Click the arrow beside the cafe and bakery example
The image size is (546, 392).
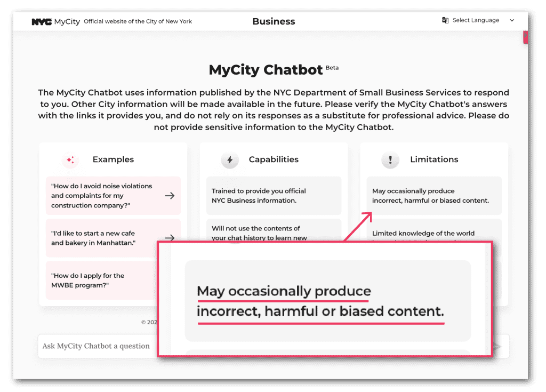coord(170,238)
